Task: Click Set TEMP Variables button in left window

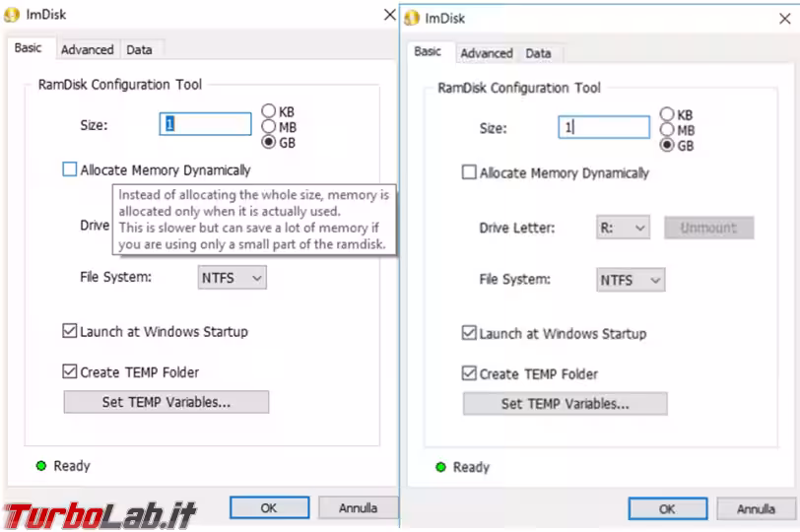Action: pos(167,402)
